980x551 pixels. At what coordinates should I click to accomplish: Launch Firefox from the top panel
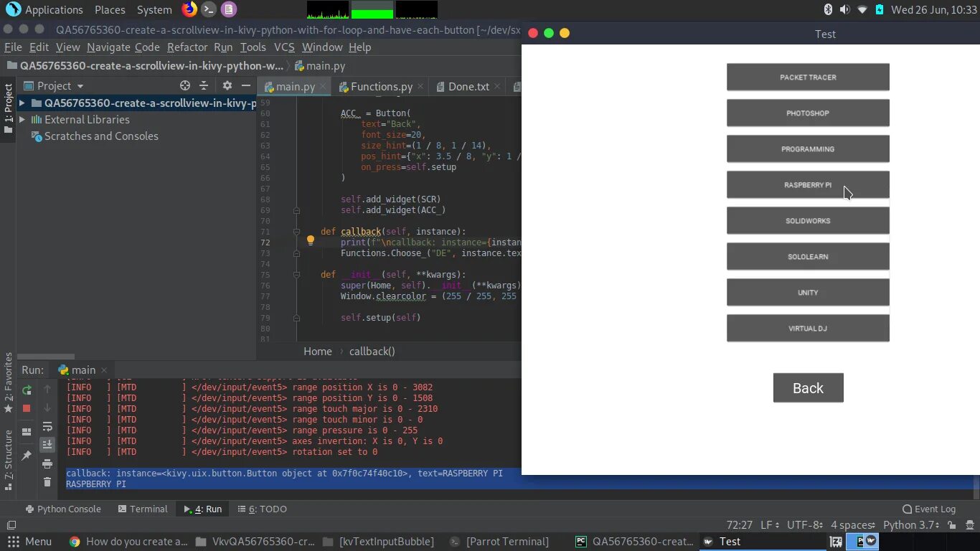point(189,9)
